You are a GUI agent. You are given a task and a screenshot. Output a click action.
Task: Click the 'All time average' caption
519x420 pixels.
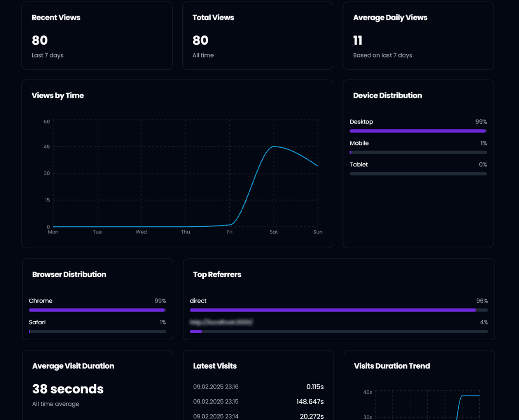(56, 404)
